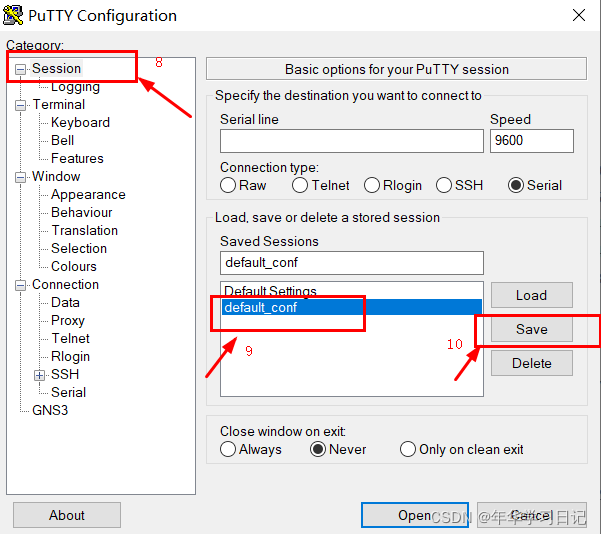Collapse the Connection tree node
The width and height of the screenshot is (602, 535).
tap(20, 285)
